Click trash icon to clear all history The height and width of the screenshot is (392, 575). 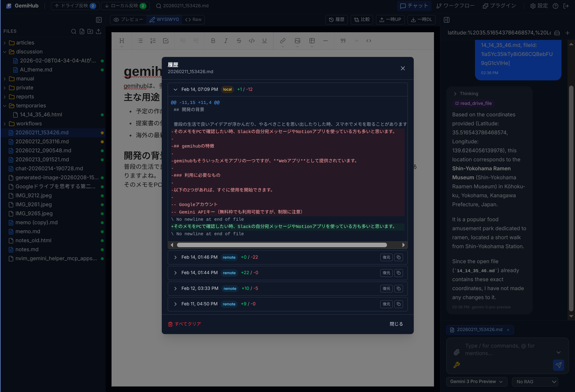170,324
